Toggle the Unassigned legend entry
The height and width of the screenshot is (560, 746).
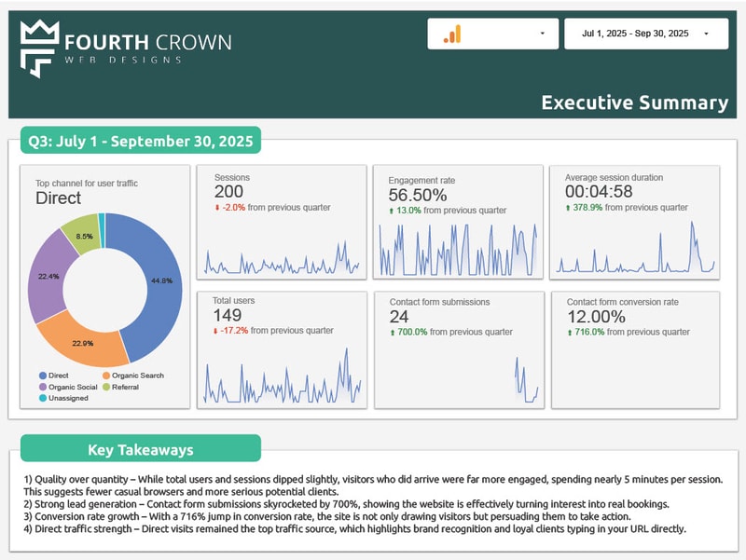pos(56,397)
